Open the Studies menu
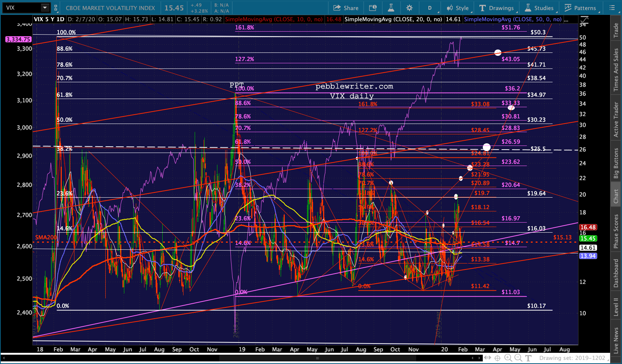 tap(539, 8)
